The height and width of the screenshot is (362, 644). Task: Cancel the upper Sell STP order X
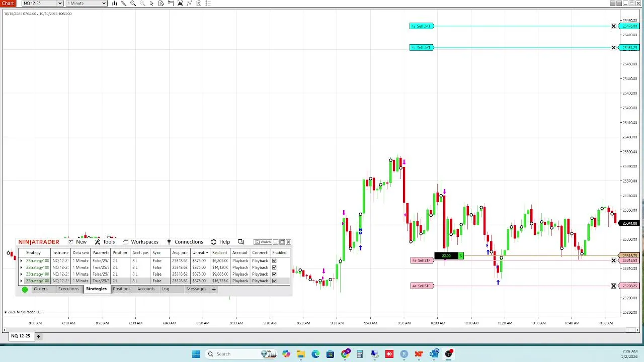(x=613, y=260)
